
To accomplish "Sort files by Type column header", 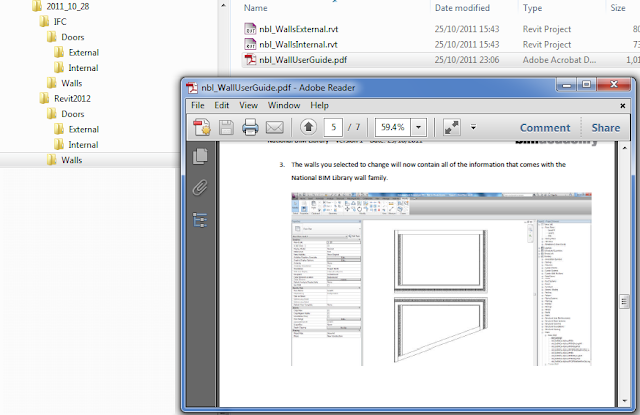I will [x=532, y=8].
